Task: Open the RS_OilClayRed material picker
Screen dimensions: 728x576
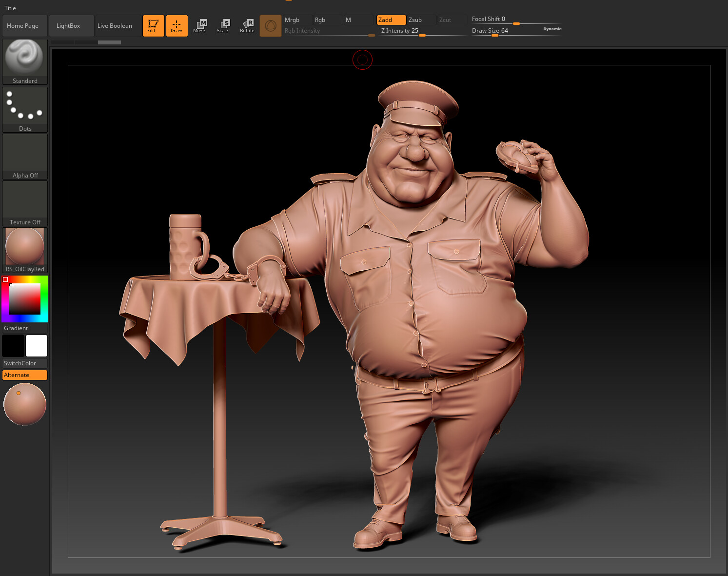Action: (25, 250)
